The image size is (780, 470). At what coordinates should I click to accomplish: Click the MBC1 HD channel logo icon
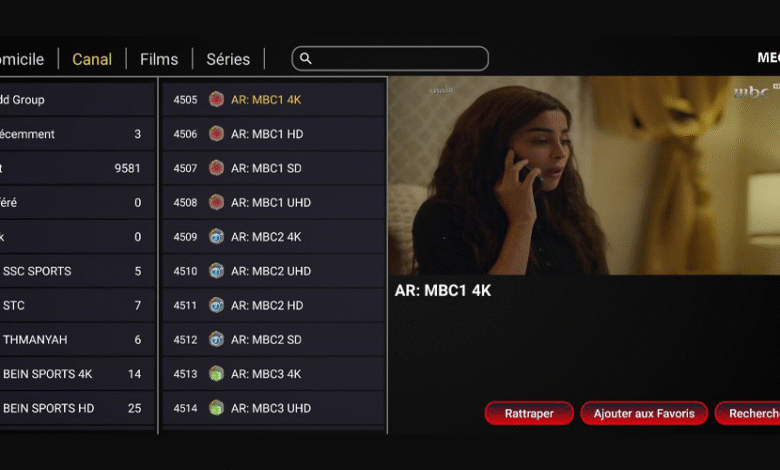click(216, 134)
